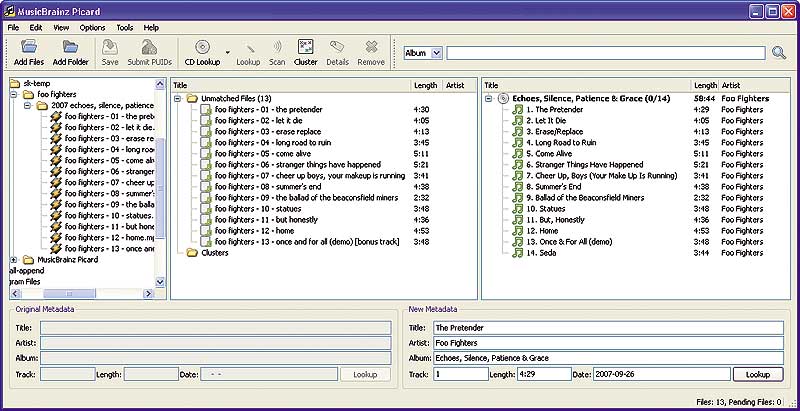800x411 pixels.
Task: Select track '13. Once & For All (demo)'
Action: 569,242
